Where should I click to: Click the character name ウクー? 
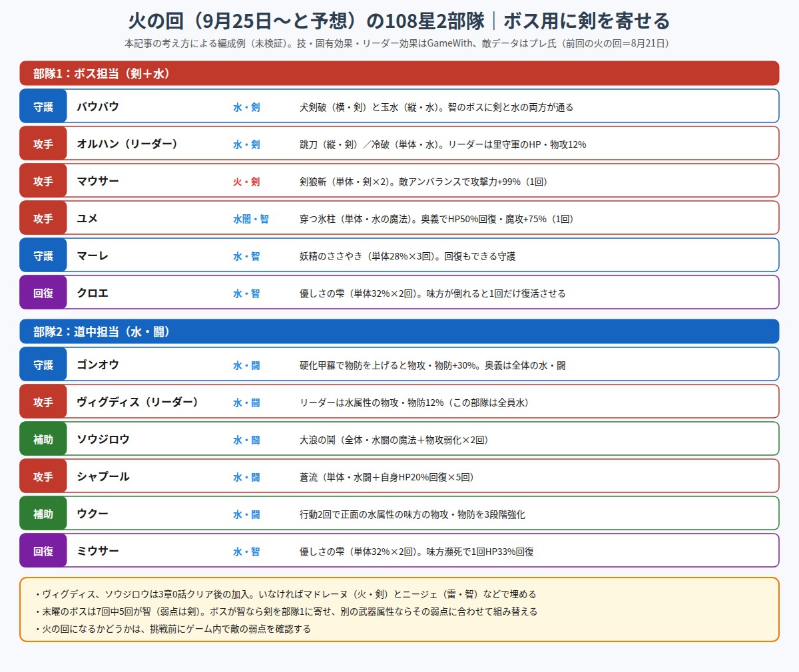click(x=93, y=514)
